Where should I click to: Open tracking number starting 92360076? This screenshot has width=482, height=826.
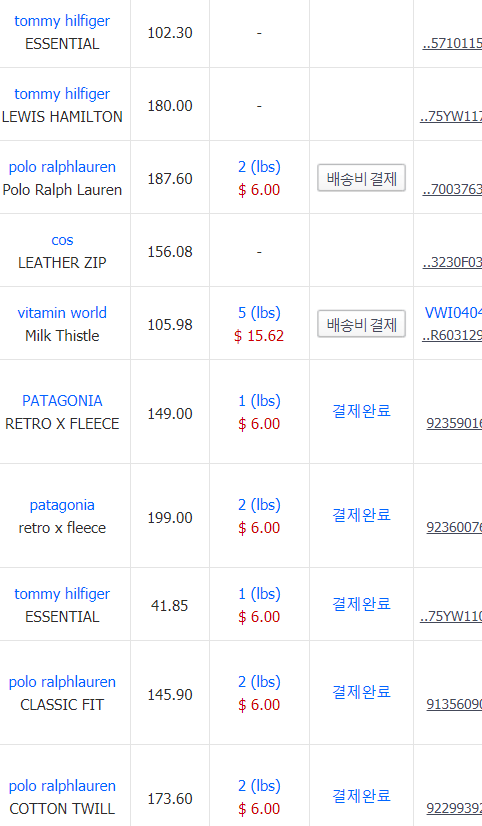pyautogui.click(x=454, y=527)
